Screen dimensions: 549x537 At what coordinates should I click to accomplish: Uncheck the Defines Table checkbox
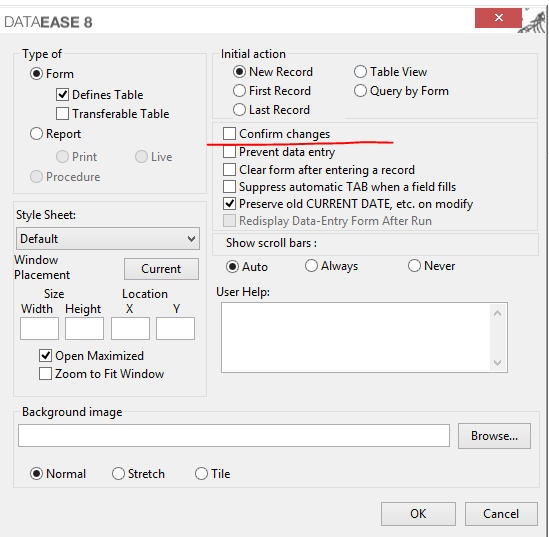[x=62, y=95]
